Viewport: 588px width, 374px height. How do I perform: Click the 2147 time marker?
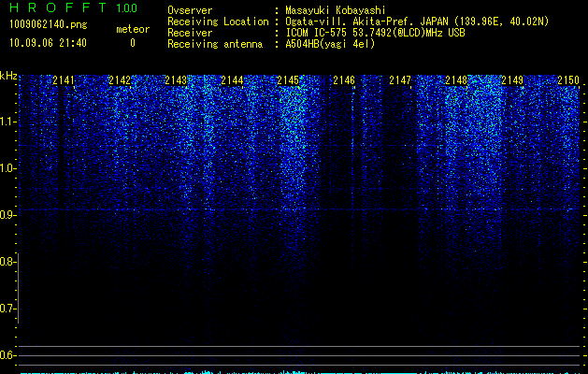pos(400,80)
